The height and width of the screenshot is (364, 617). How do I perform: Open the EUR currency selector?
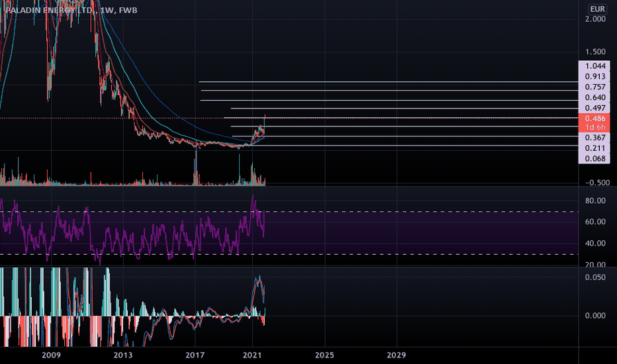(x=597, y=9)
